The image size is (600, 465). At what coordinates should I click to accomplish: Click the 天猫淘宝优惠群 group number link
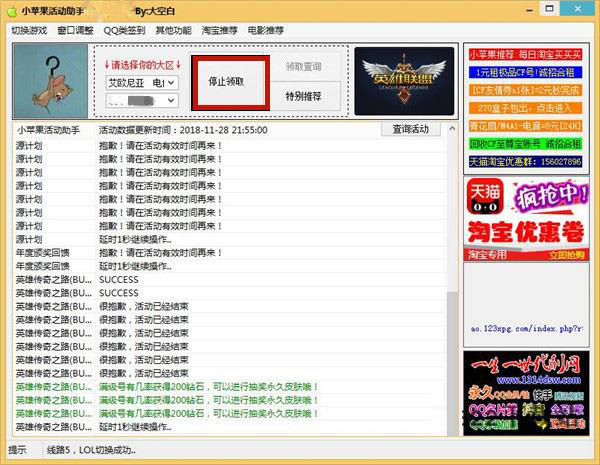pos(525,162)
